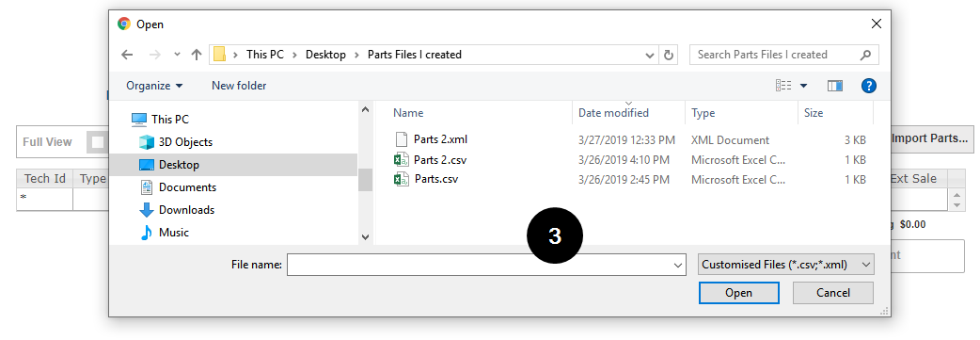Expand the address bar history dropdown
Image resolution: width=980 pixels, height=340 pixels.
(650, 55)
